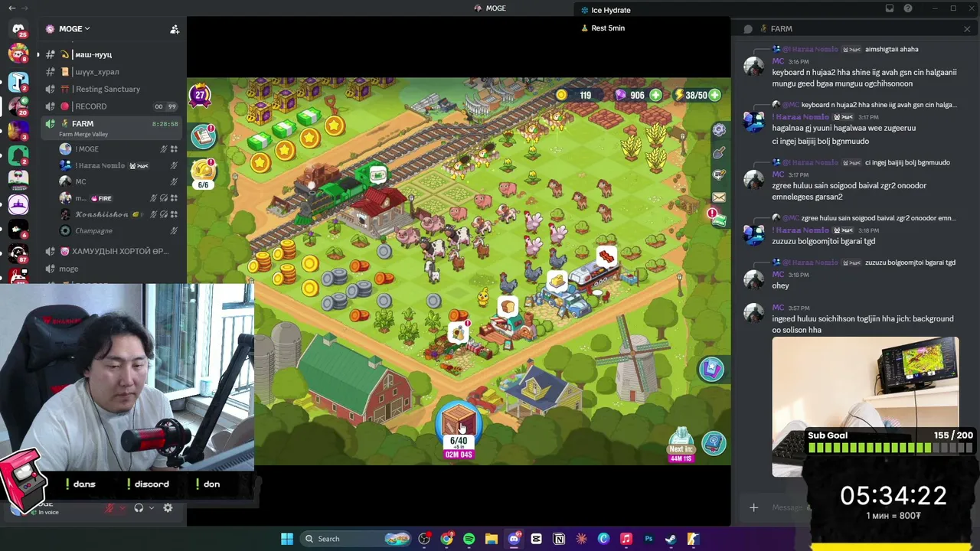Toggle headphone deafen in user panel

point(139,508)
